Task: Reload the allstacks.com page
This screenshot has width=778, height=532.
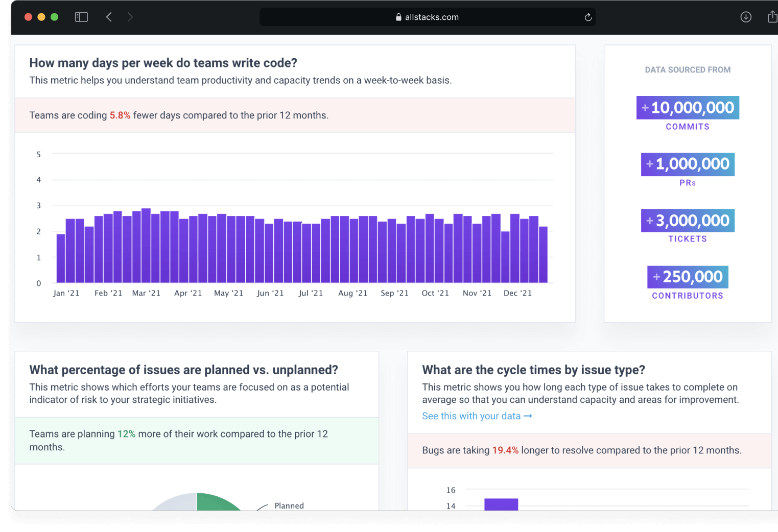Action: coord(588,17)
